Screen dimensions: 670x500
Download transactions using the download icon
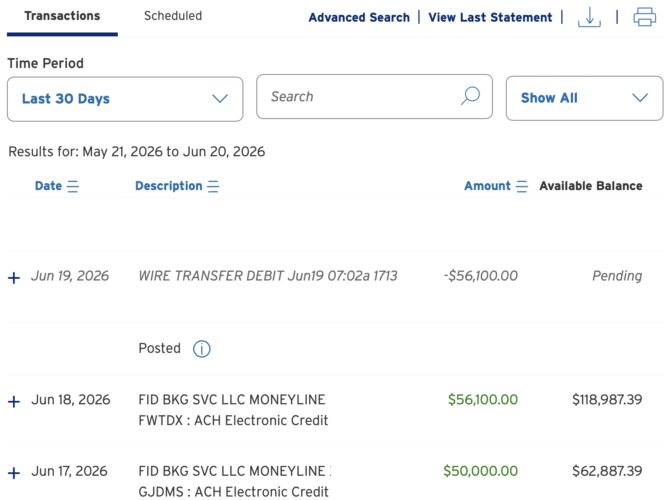pos(589,18)
